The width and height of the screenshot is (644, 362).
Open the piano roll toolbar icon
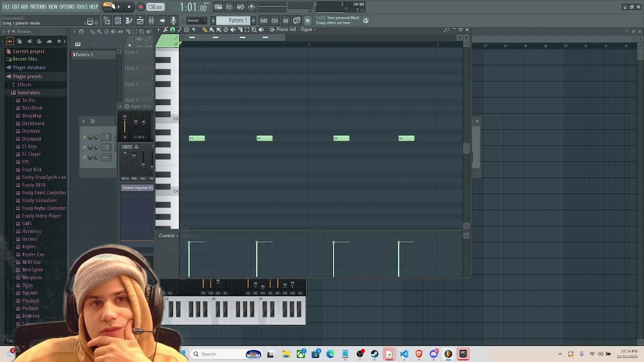coord(129,21)
